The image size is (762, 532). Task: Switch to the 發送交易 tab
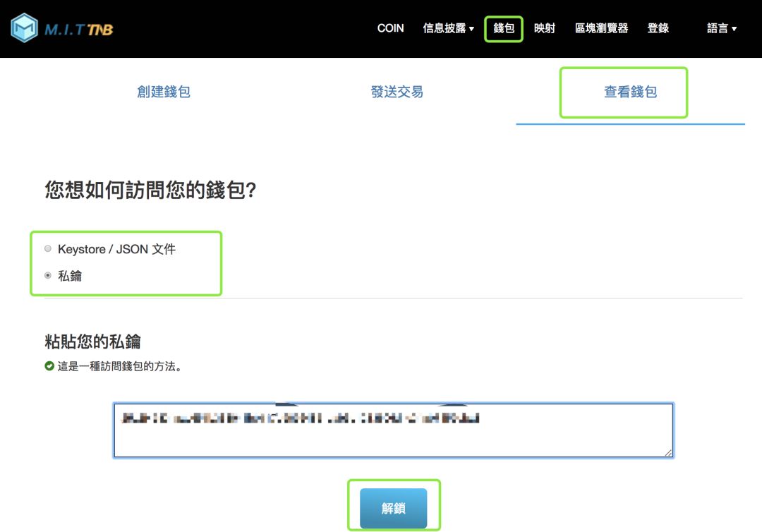[x=397, y=91]
